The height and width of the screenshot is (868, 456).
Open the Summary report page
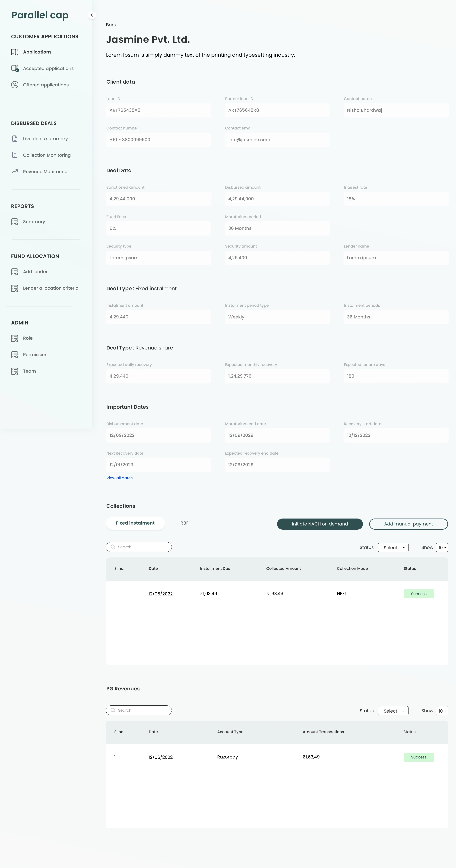pyautogui.click(x=34, y=222)
